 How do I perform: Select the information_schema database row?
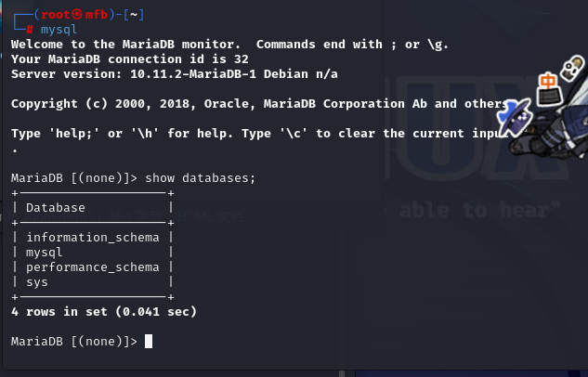tap(93, 237)
